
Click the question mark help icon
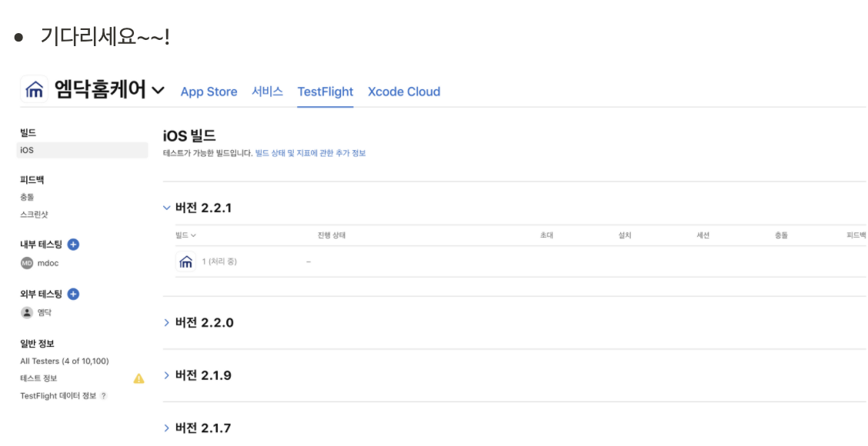[x=104, y=396]
